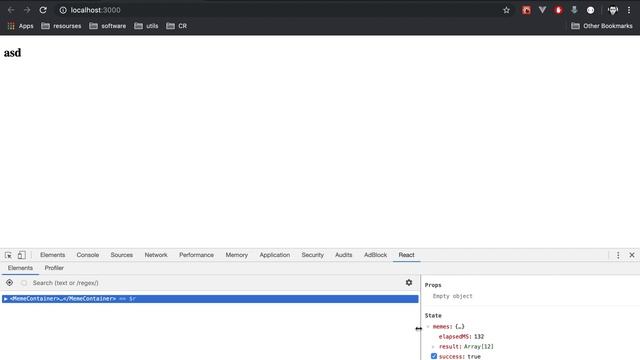Viewport: 640px width, 360px height.
Task: Click the success value true
Action: (474, 357)
